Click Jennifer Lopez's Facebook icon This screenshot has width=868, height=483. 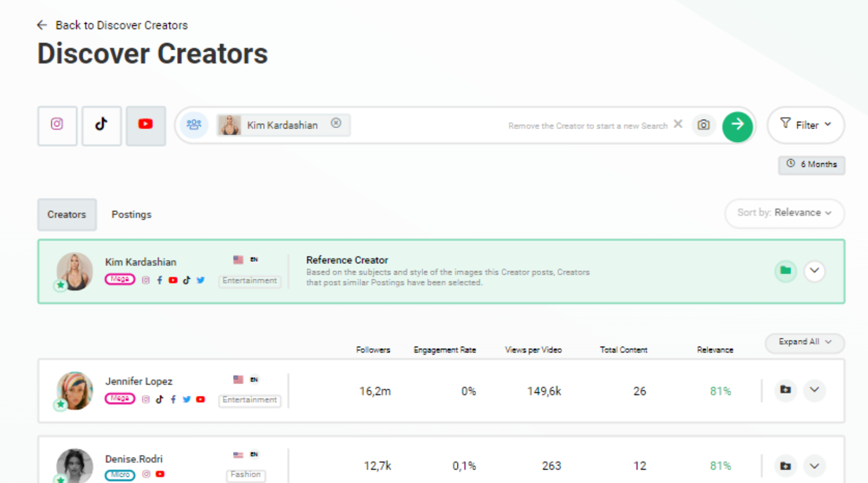tap(173, 399)
